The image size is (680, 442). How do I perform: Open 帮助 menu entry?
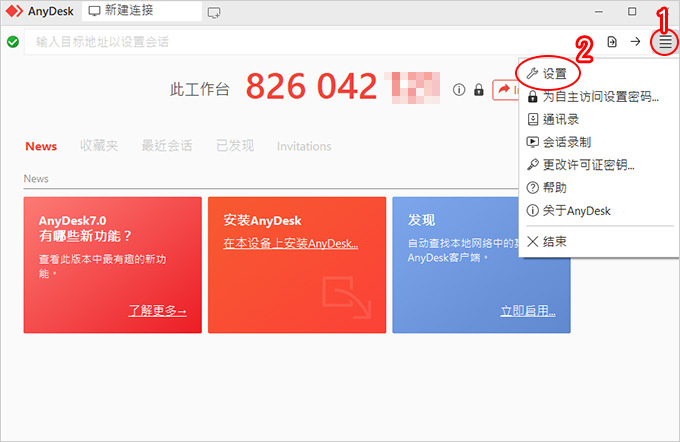pyautogui.click(x=599, y=187)
